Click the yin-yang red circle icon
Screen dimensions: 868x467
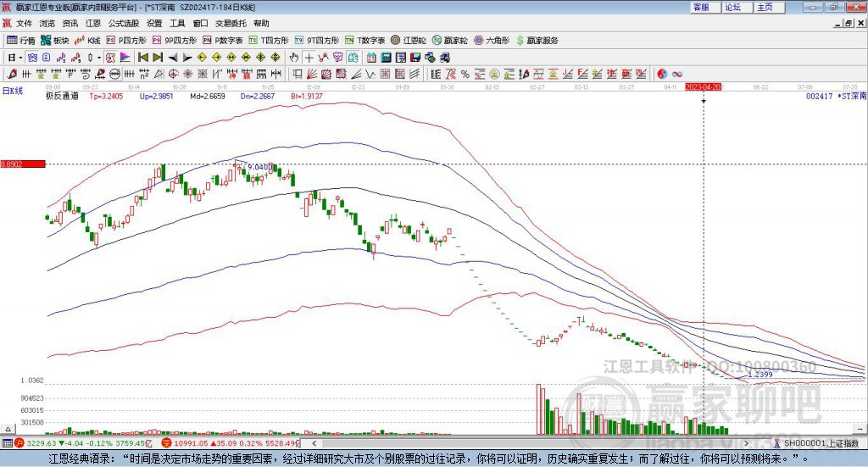[662, 74]
